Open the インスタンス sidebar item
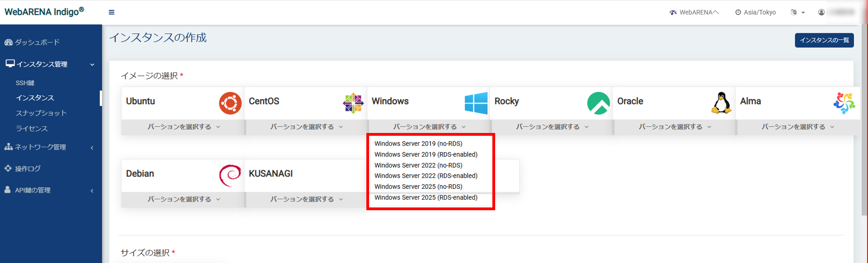The height and width of the screenshot is (263, 868). (x=35, y=98)
